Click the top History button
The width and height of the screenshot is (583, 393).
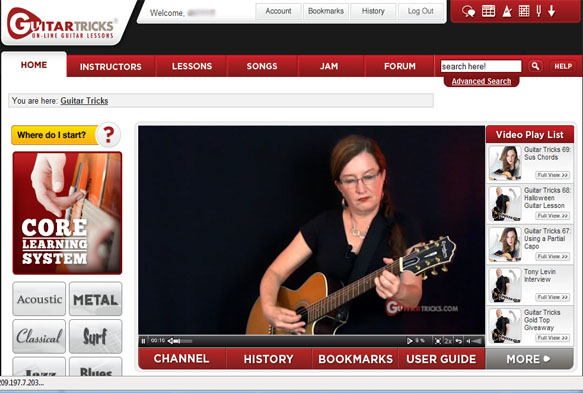pos(373,12)
